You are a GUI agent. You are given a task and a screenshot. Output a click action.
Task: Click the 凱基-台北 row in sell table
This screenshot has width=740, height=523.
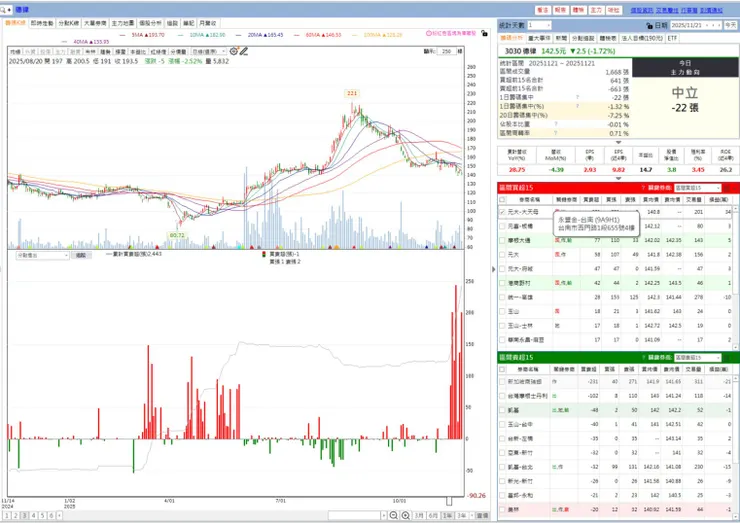pos(615,467)
